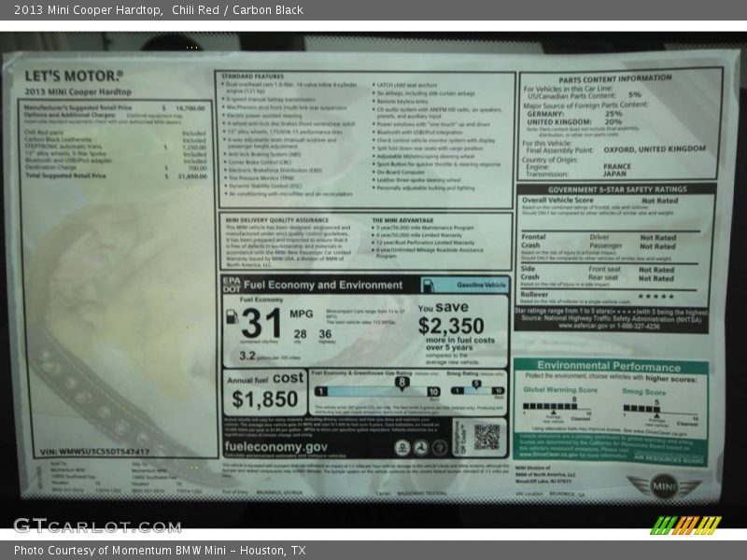Click the fuel pump icon beside 31 MPG
The width and height of the screenshot is (747, 560).
click(232, 316)
